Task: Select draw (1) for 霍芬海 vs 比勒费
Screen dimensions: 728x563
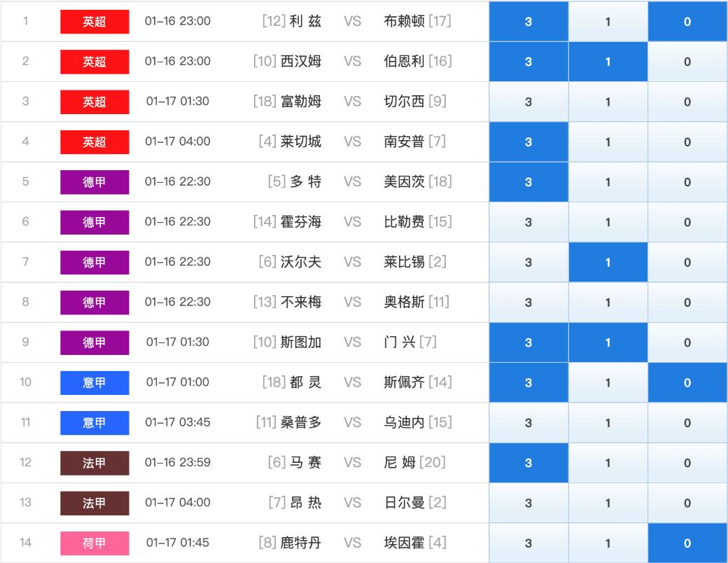Action: 608,222
